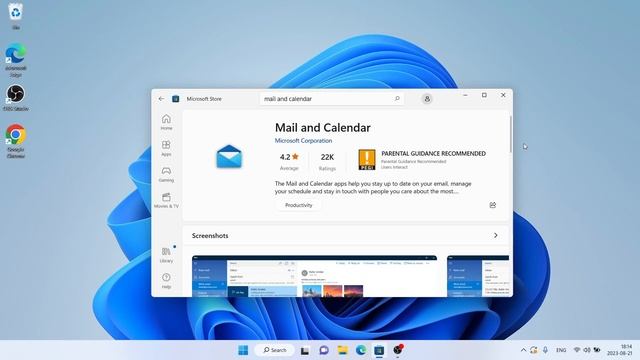Open File Explorer on taskbar
Viewport: 640px width, 360px height.
342,350
